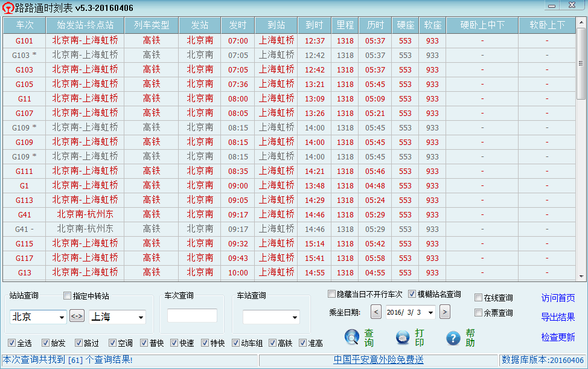Expand the 北京 departure station dropdown

[x=62, y=317]
